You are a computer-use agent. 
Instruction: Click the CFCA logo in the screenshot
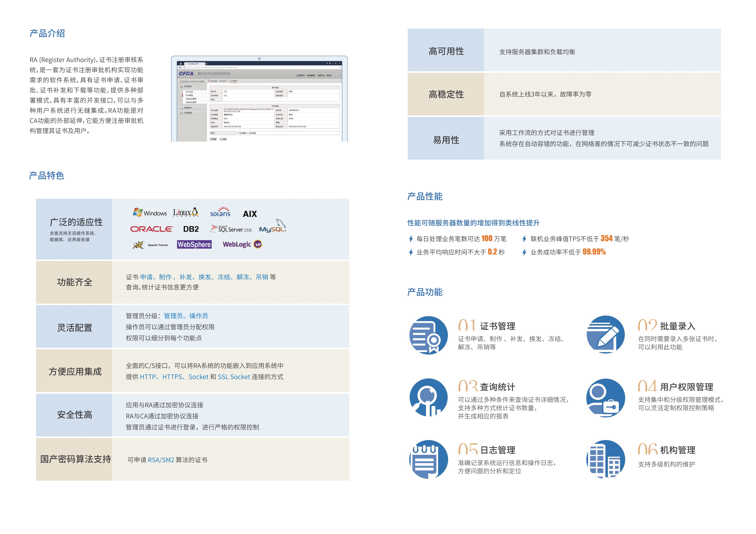click(186, 74)
